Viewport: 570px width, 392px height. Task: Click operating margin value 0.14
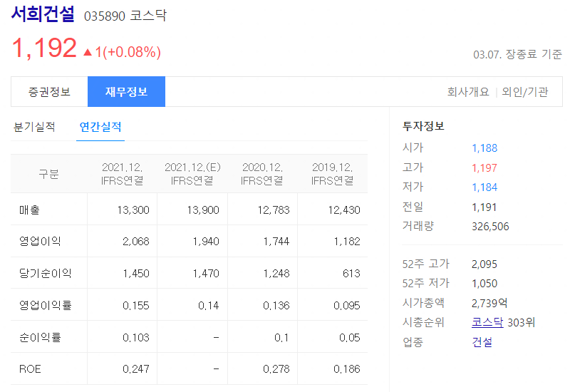(x=209, y=306)
